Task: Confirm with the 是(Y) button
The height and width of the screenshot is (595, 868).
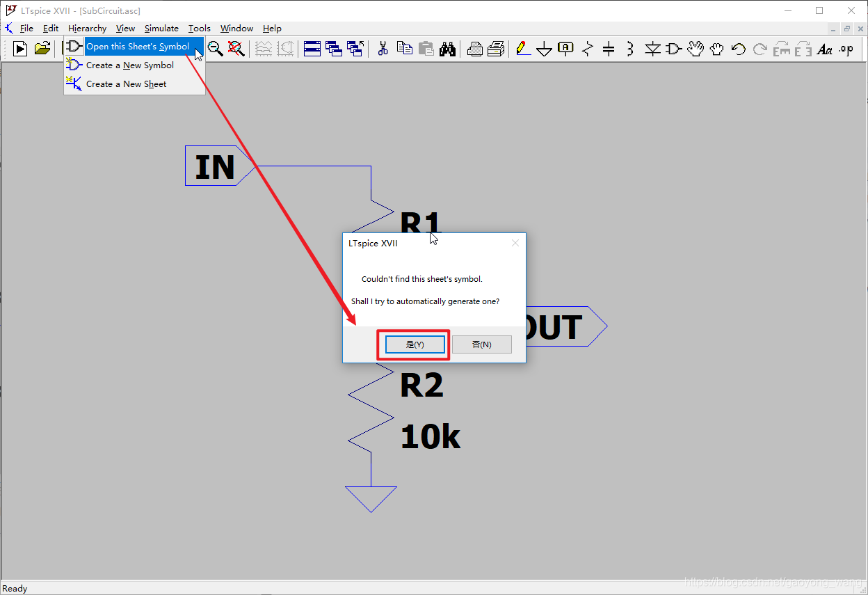Action: click(x=415, y=344)
